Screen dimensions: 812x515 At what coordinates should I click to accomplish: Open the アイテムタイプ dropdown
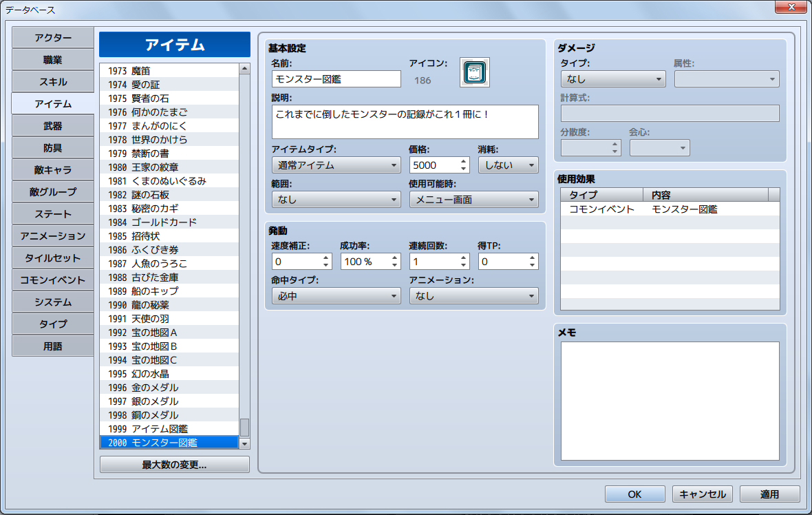point(336,165)
